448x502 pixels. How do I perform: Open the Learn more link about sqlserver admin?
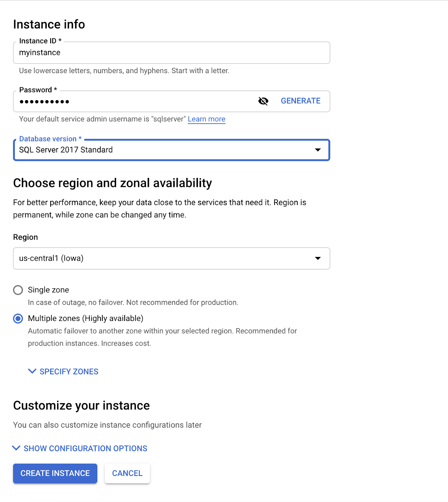click(x=206, y=119)
